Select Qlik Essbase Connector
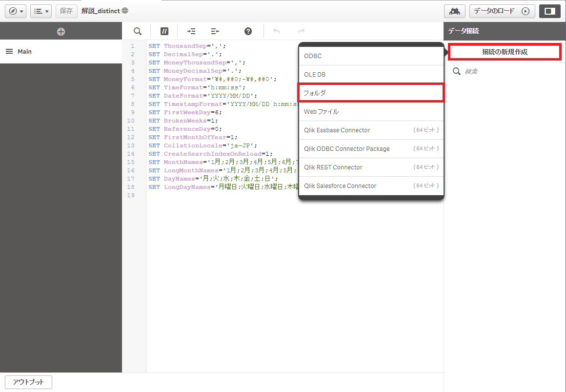Image resolution: width=566 pixels, height=392 pixels. (371, 130)
